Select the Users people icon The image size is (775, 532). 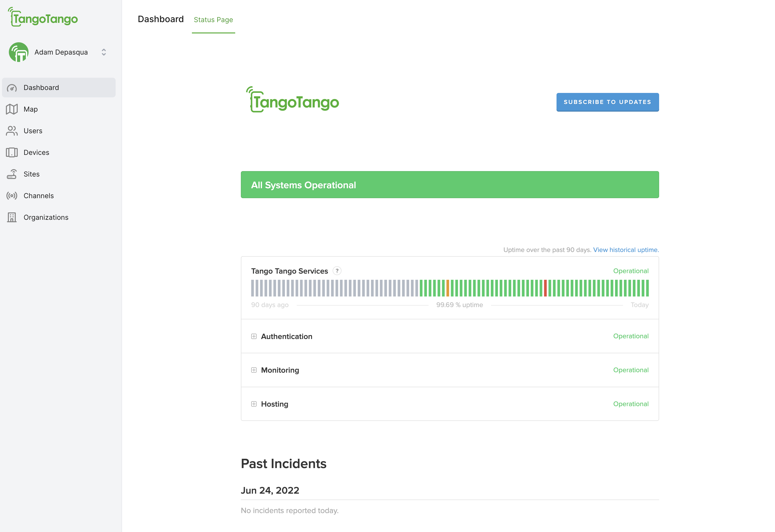tap(12, 131)
